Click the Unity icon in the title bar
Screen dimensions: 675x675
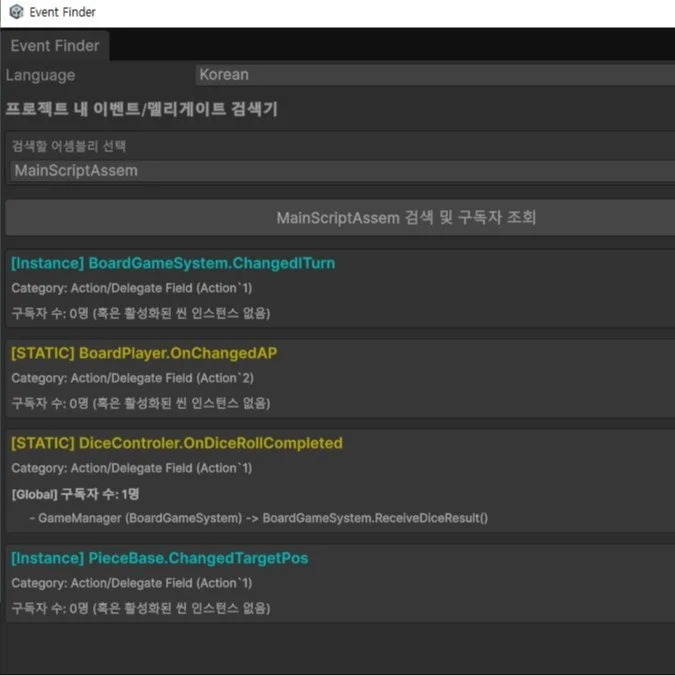16,12
